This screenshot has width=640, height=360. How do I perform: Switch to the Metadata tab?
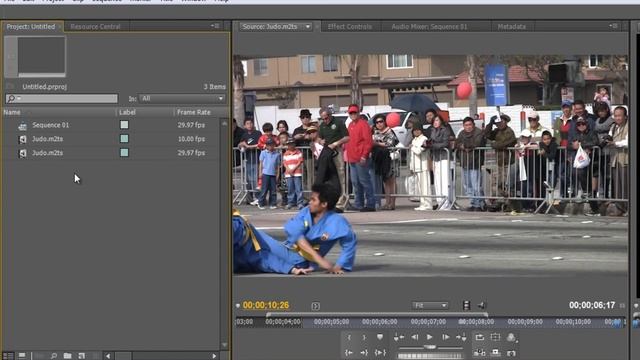coord(511,27)
